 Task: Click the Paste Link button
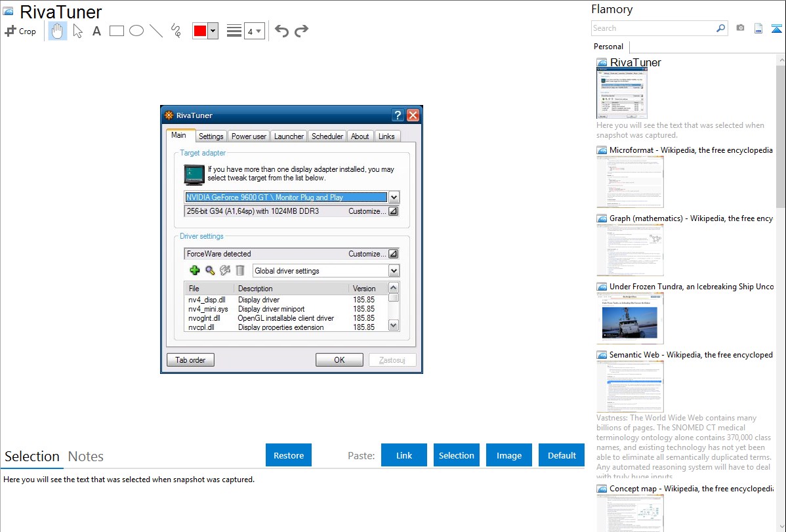404,455
